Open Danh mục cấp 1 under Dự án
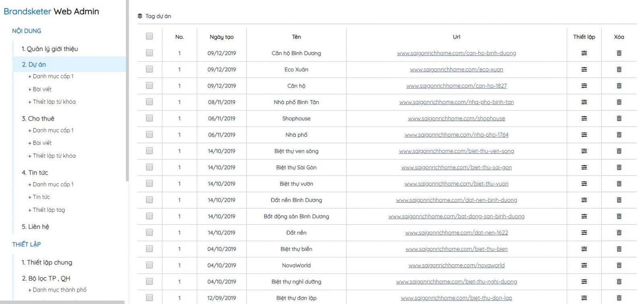The height and width of the screenshot is (304, 644). [x=51, y=76]
